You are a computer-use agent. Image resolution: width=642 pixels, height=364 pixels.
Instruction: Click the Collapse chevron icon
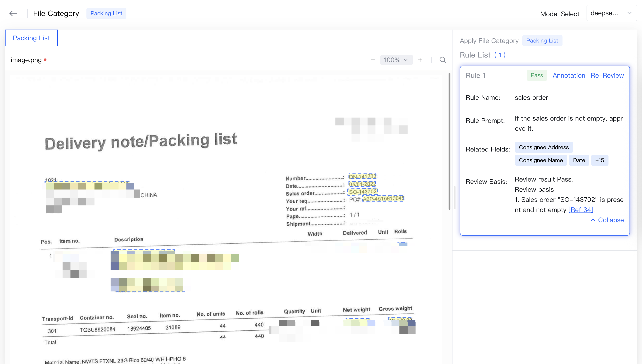pos(593,220)
